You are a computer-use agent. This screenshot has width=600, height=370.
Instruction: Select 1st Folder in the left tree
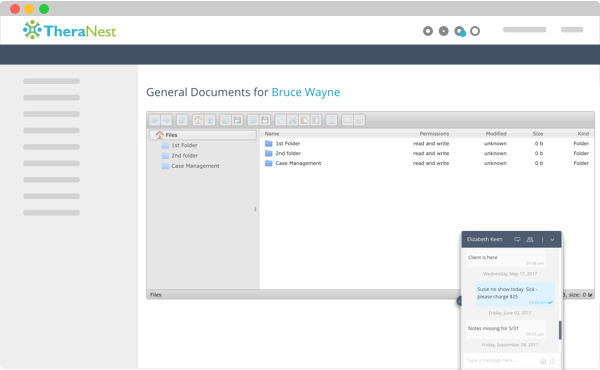coord(184,145)
